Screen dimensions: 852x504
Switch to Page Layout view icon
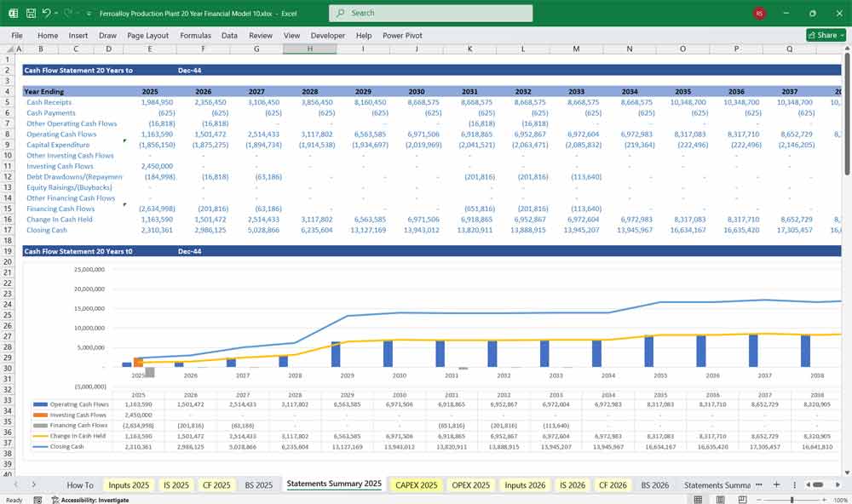click(720, 498)
